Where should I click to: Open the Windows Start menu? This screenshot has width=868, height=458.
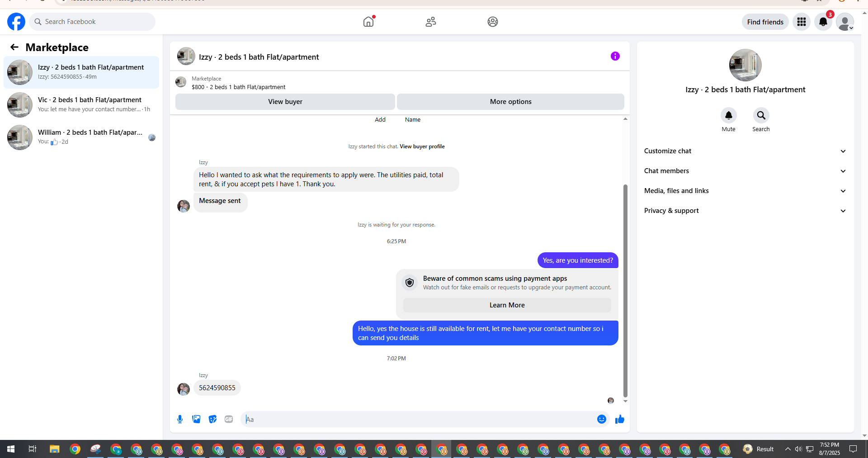coord(11,449)
